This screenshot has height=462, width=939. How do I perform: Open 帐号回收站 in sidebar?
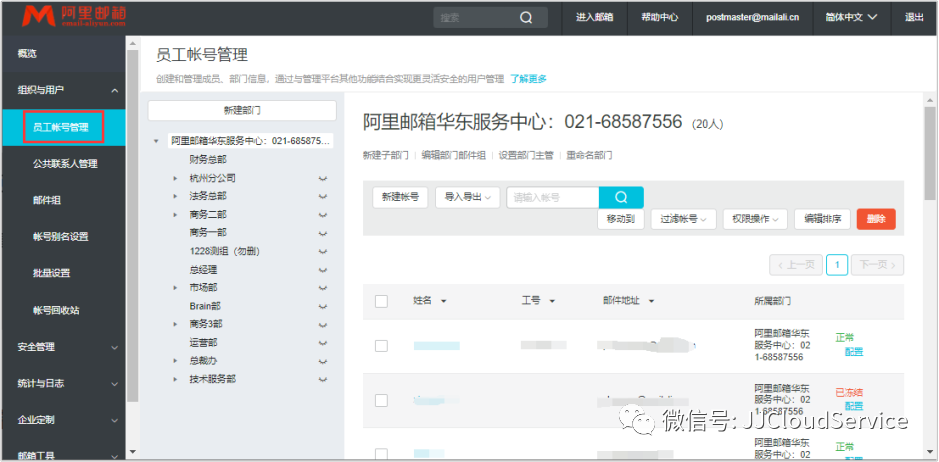pos(56,310)
